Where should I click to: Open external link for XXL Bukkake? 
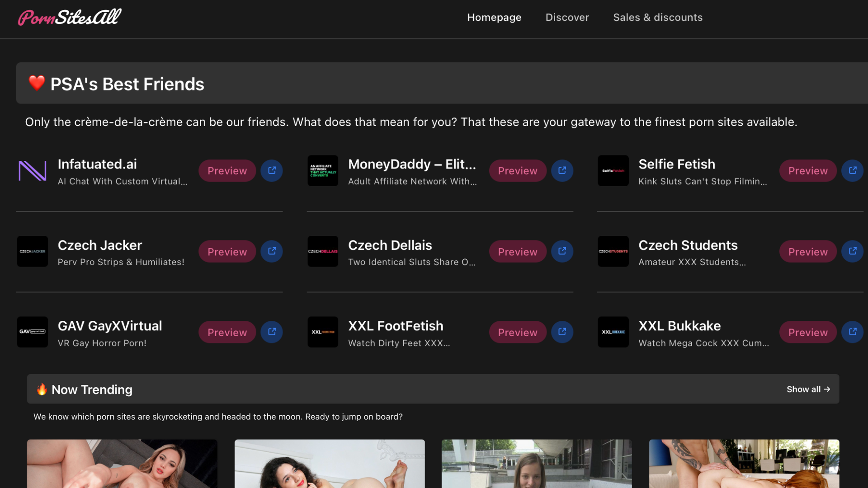[x=853, y=332]
